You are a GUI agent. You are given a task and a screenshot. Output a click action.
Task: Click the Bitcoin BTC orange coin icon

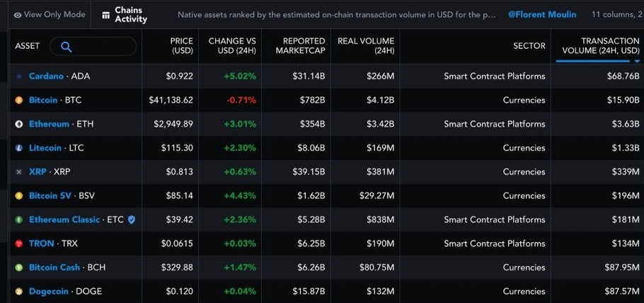[x=19, y=101]
